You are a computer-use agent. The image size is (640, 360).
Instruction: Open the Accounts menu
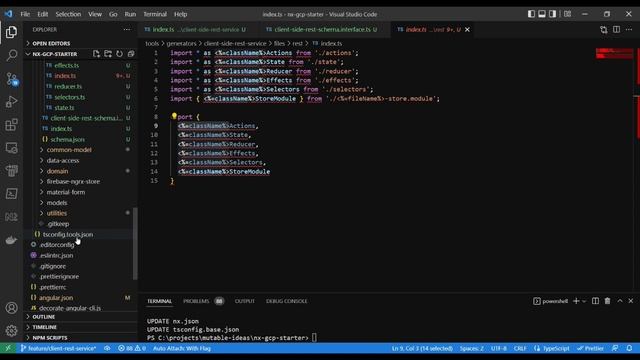click(11, 308)
